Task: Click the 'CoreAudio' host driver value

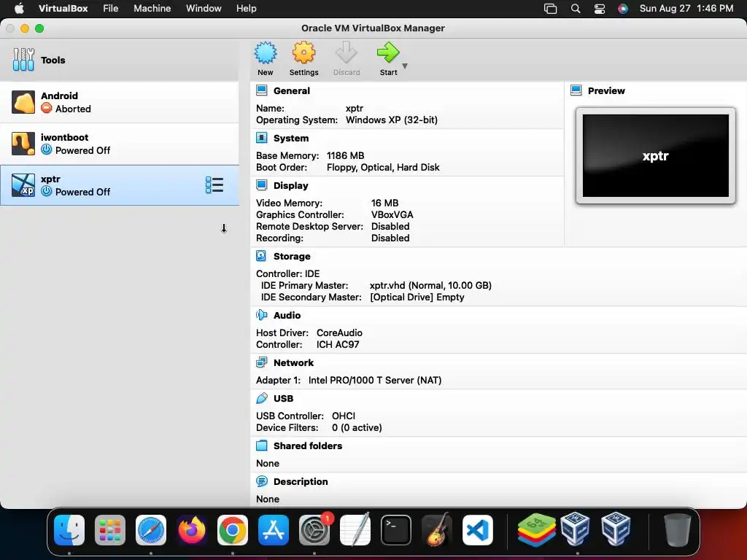Action: click(x=339, y=332)
